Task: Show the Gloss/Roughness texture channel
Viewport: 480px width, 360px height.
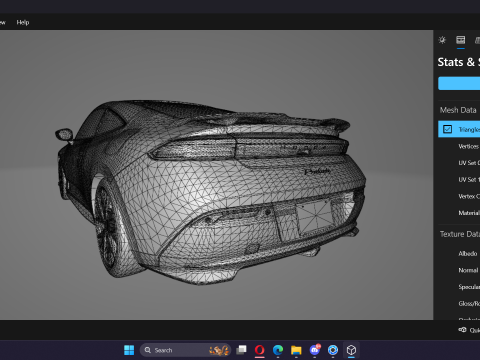Action: [x=469, y=303]
